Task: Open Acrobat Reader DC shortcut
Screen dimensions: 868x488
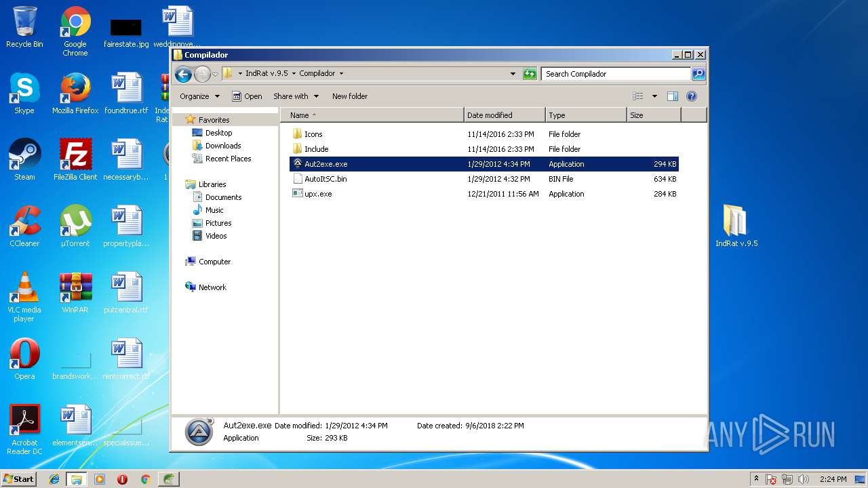Action: 24,430
